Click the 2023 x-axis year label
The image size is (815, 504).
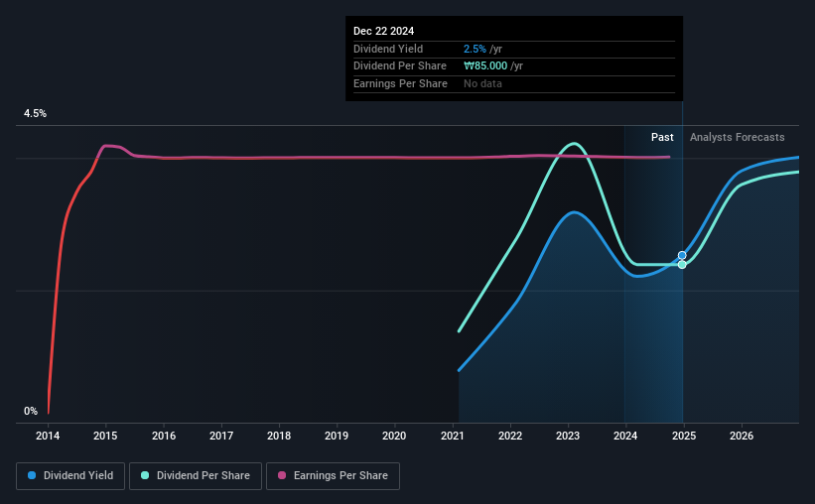(568, 436)
